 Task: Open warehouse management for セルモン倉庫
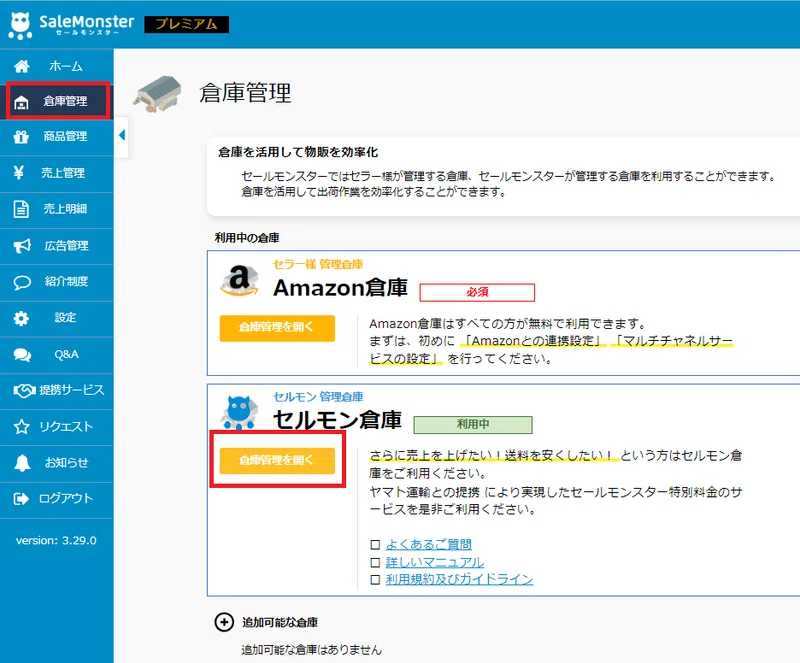coord(277,461)
